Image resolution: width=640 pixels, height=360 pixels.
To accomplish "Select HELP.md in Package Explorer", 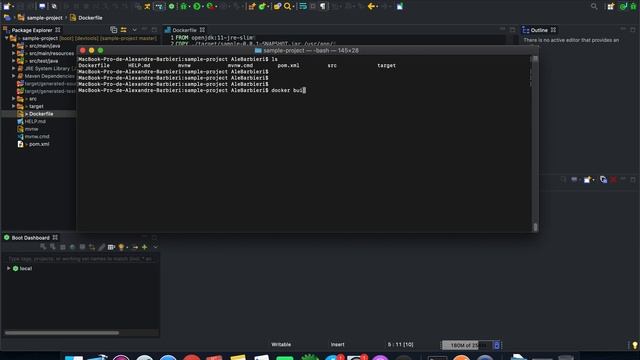I will pos(35,121).
